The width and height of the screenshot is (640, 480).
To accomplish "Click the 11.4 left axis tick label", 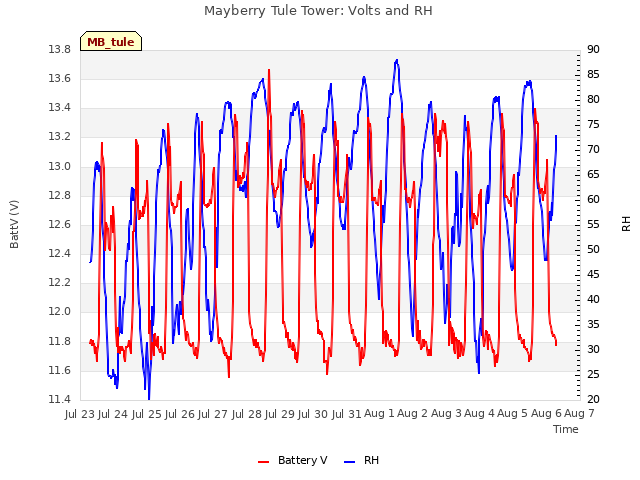I will click(x=59, y=400).
